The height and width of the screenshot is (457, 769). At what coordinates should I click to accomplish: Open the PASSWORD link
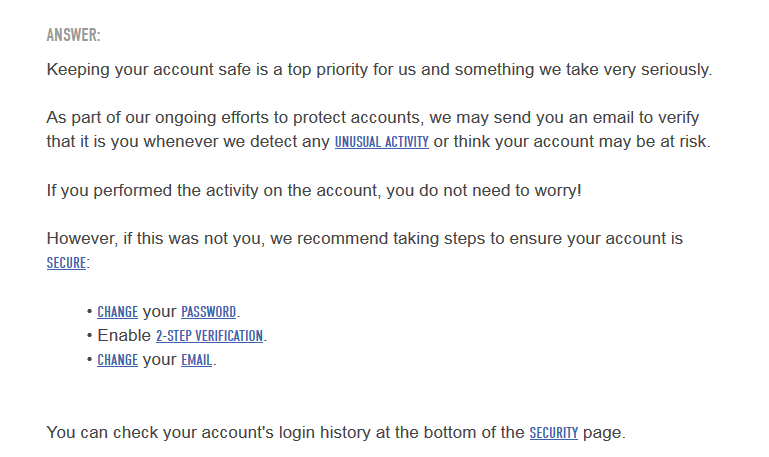[x=208, y=312]
